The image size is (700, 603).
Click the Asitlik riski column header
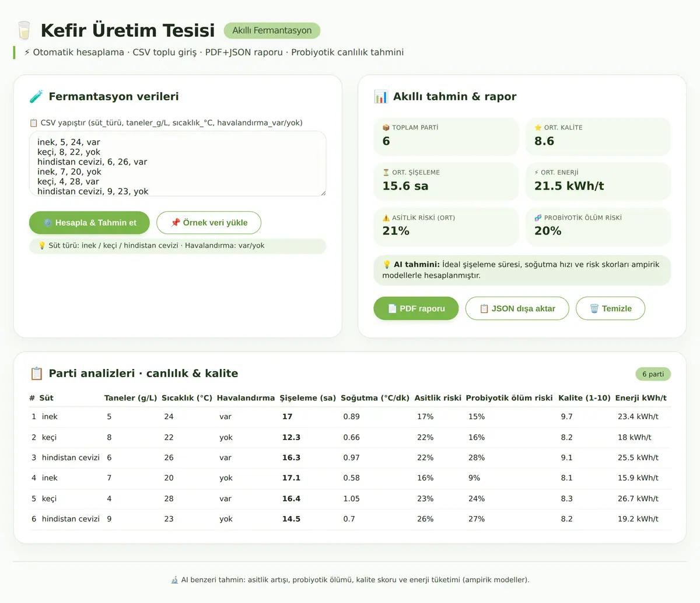coord(437,398)
